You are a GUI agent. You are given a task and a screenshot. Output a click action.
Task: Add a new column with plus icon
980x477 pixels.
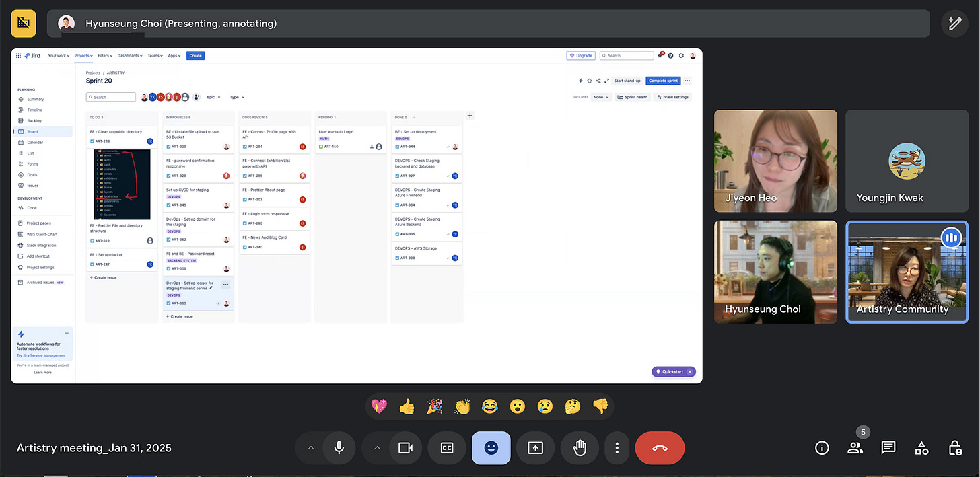point(470,116)
